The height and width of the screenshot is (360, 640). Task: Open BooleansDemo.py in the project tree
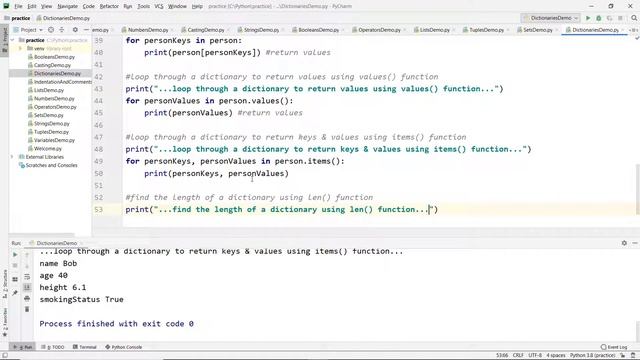[54, 57]
